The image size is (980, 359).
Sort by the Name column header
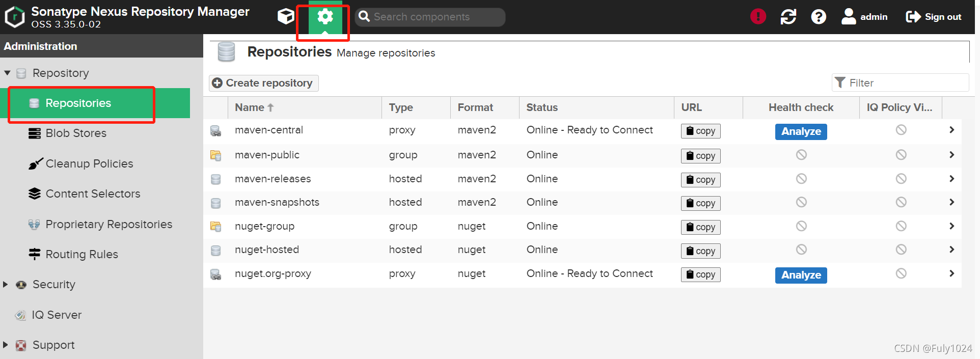click(x=304, y=107)
